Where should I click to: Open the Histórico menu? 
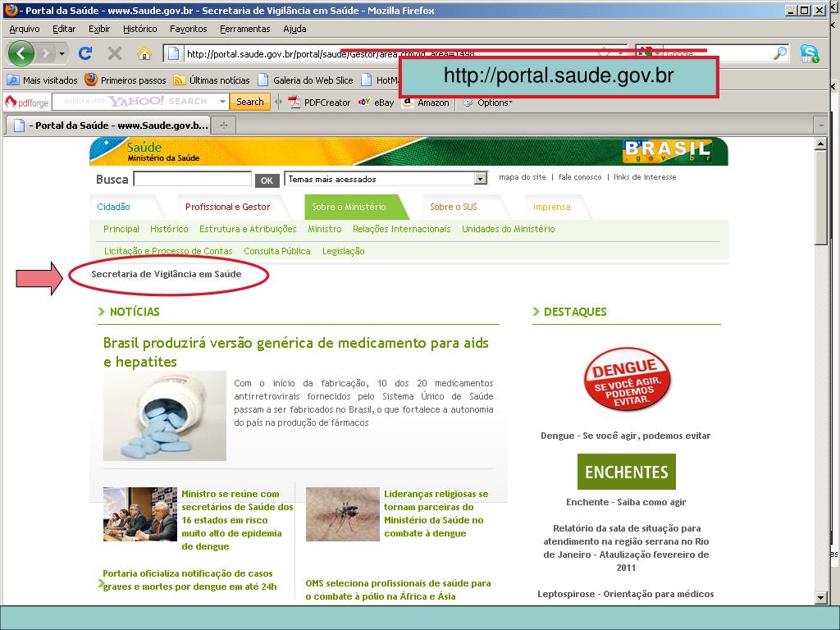[139, 29]
